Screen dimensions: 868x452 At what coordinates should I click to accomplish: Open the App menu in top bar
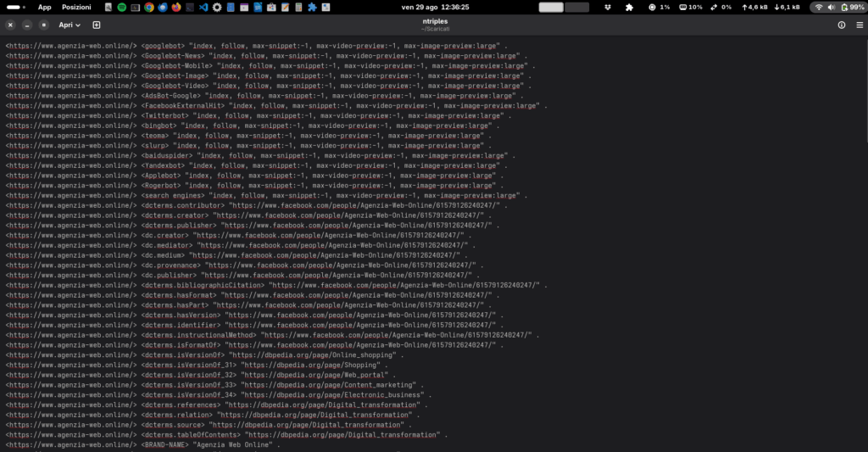tap(44, 7)
